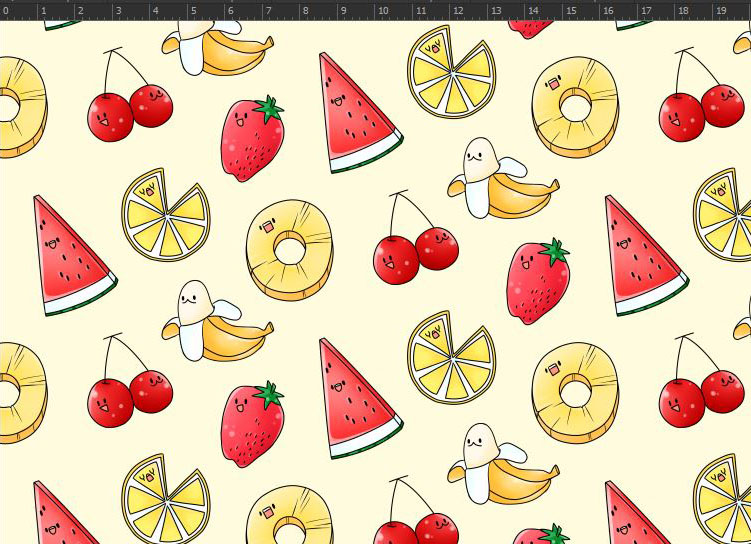Click the ruler mark labeled 13
751x544 pixels.
click(496, 11)
